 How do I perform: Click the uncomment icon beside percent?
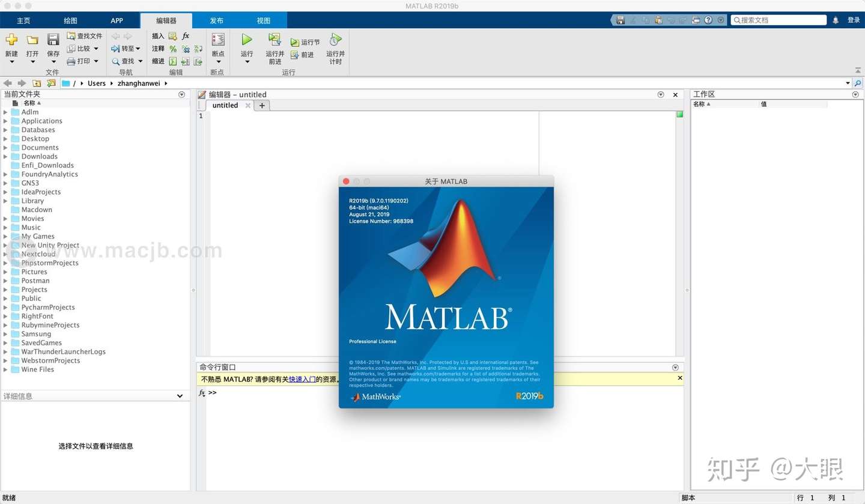[x=186, y=49]
